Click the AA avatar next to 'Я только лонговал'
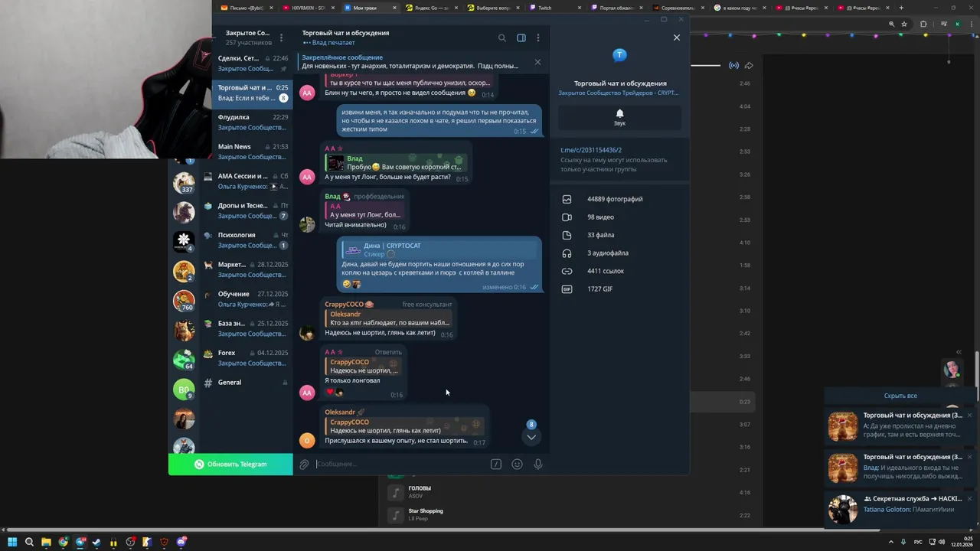This screenshot has height=551, width=980. tap(307, 393)
